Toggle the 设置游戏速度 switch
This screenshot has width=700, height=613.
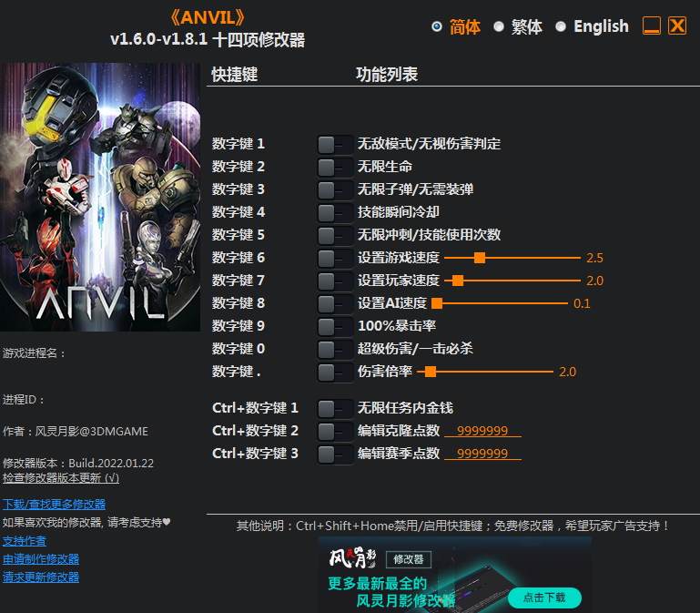(x=335, y=259)
